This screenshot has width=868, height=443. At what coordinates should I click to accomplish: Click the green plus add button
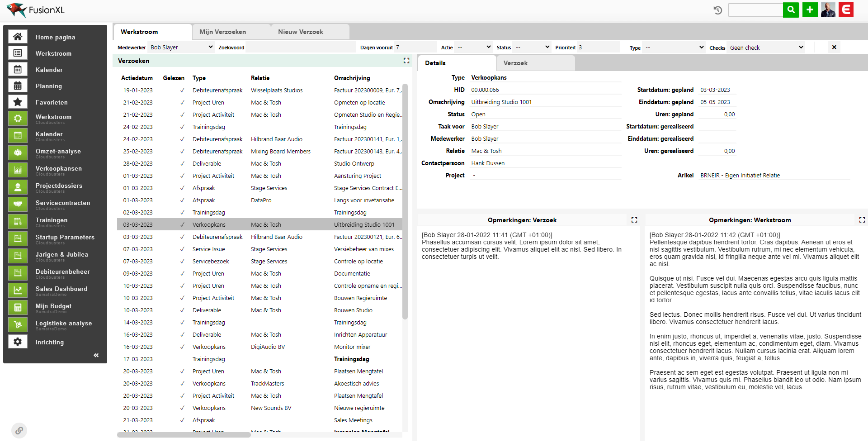pyautogui.click(x=810, y=10)
